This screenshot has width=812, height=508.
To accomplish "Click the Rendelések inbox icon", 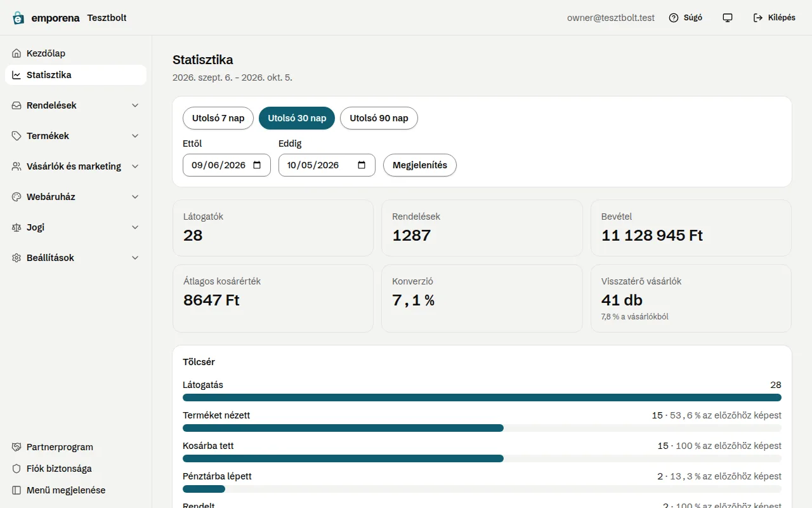I will click(16, 105).
